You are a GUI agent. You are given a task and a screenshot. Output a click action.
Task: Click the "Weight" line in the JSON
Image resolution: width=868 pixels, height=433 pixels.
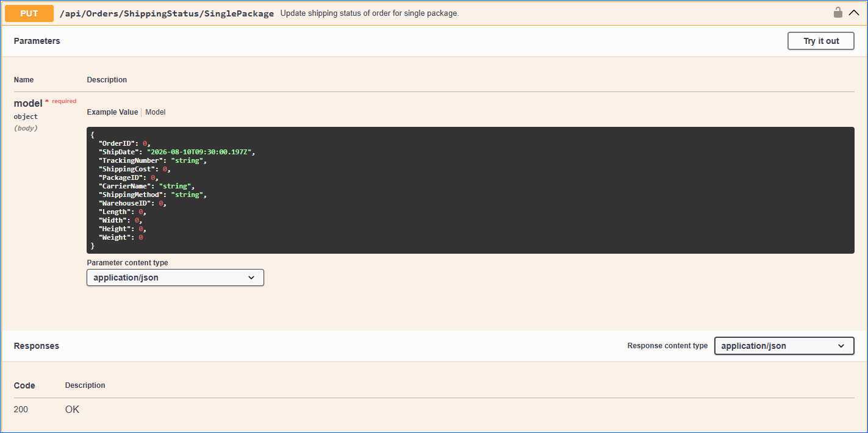click(121, 237)
